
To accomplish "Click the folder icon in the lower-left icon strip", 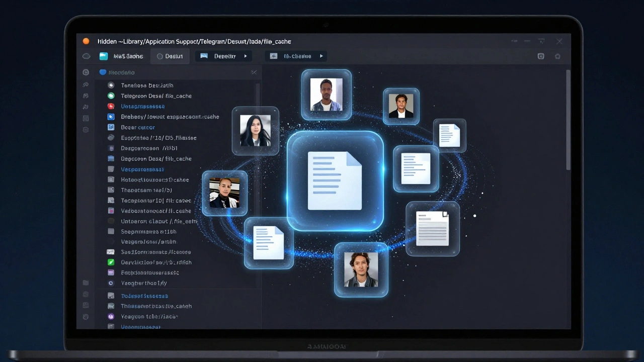I will pyautogui.click(x=86, y=283).
